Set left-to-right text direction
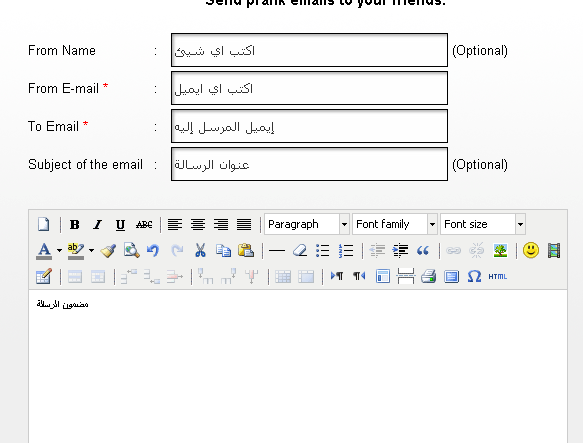 [x=336, y=276]
